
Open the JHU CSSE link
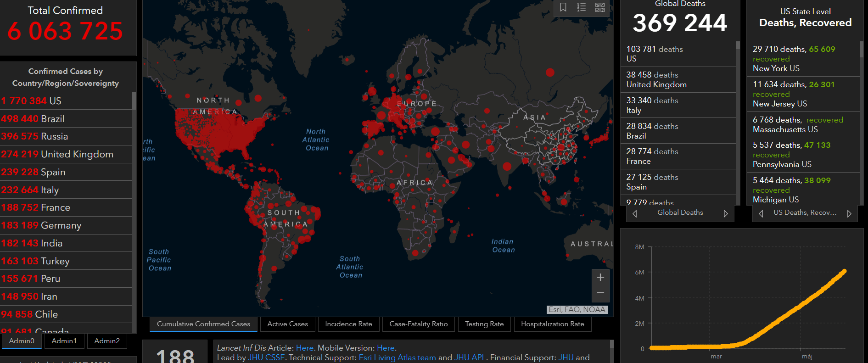266,357
